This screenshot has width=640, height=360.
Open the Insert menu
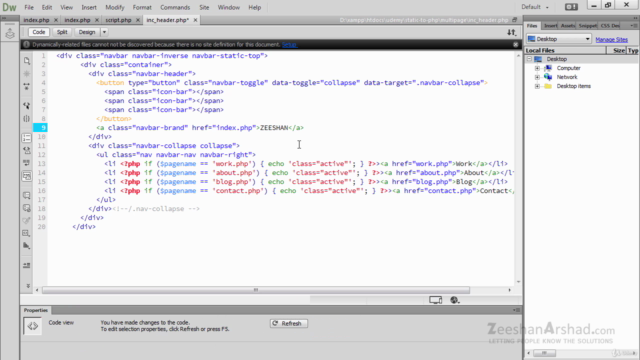pyautogui.click(x=89, y=7)
